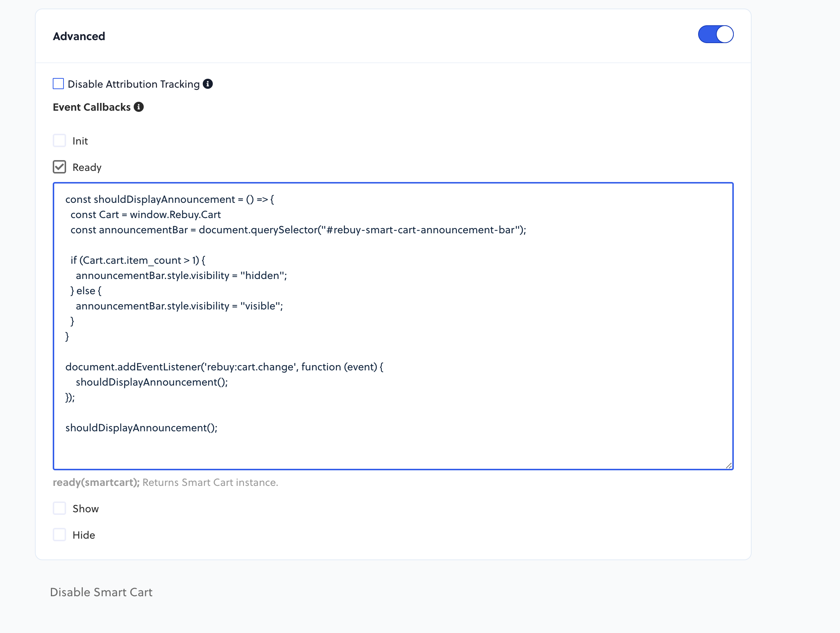Check the Disable Attribution Tracking checkbox
Viewport: 840px width, 633px height.
tap(58, 84)
